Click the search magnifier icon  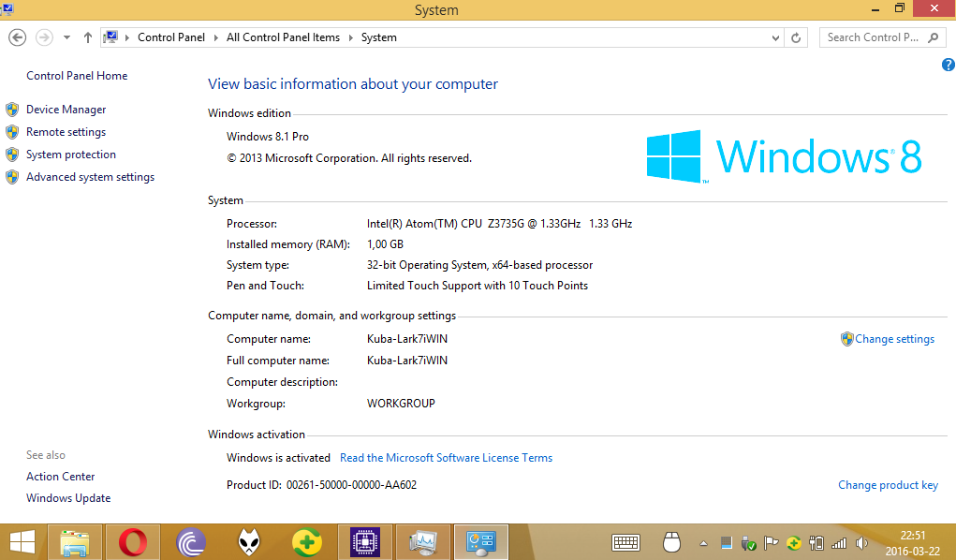coord(933,37)
